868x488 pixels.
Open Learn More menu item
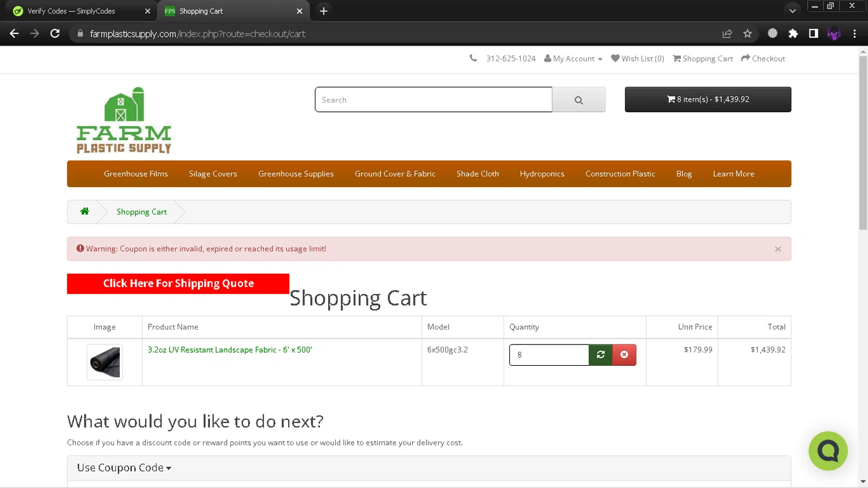733,174
